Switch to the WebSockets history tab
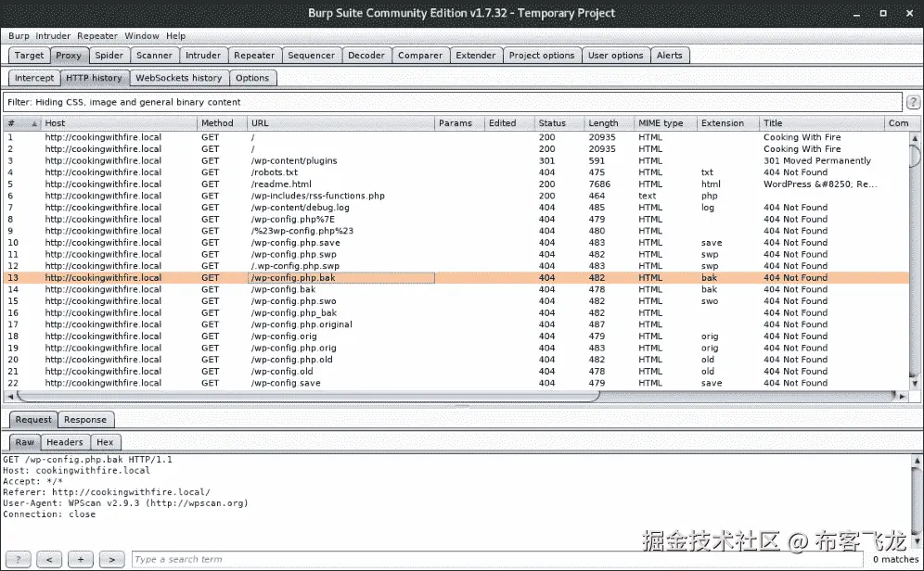The height and width of the screenshot is (571, 924). point(177,78)
